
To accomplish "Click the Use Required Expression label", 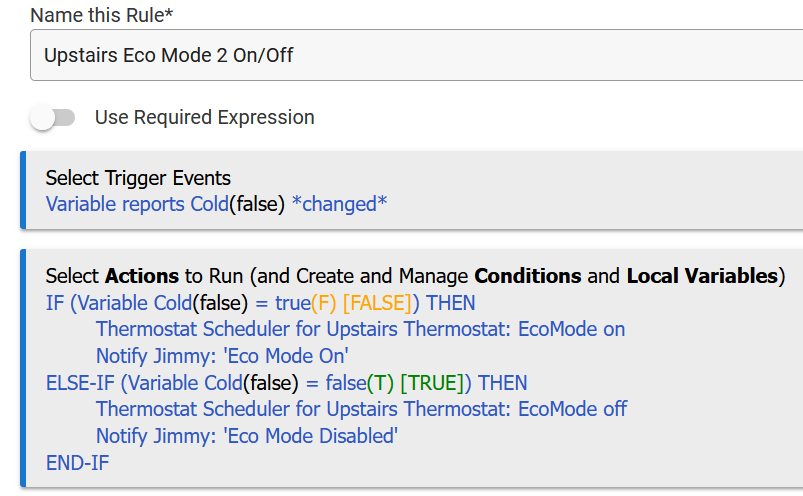I will (x=204, y=118).
